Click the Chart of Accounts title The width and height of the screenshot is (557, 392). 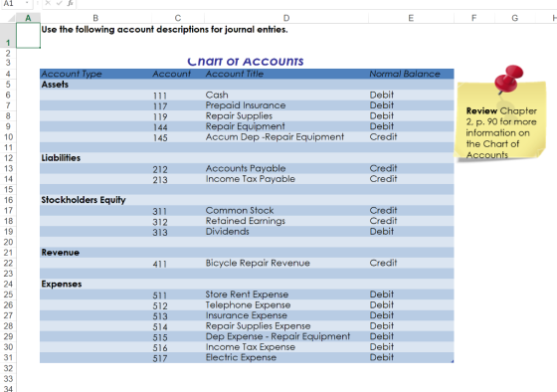[246, 62]
